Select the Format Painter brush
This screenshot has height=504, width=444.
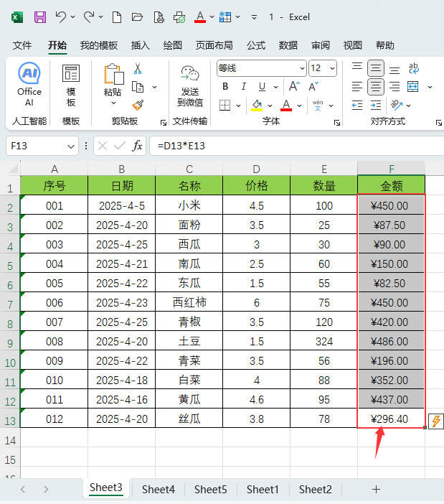pos(138,105)
